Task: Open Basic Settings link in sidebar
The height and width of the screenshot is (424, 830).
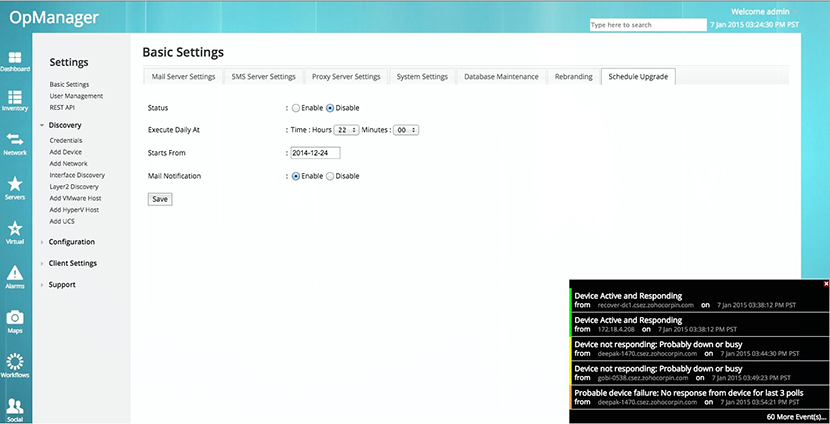Action: (x=69, y=85)
